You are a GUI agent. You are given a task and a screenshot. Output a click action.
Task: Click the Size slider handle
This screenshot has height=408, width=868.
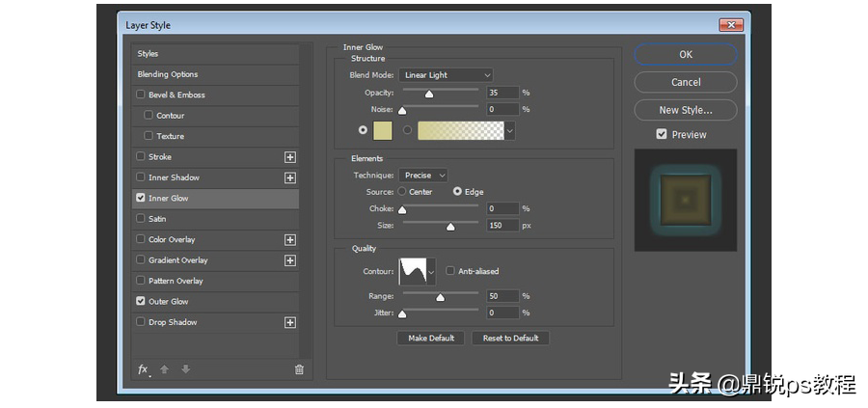[450, 227]
